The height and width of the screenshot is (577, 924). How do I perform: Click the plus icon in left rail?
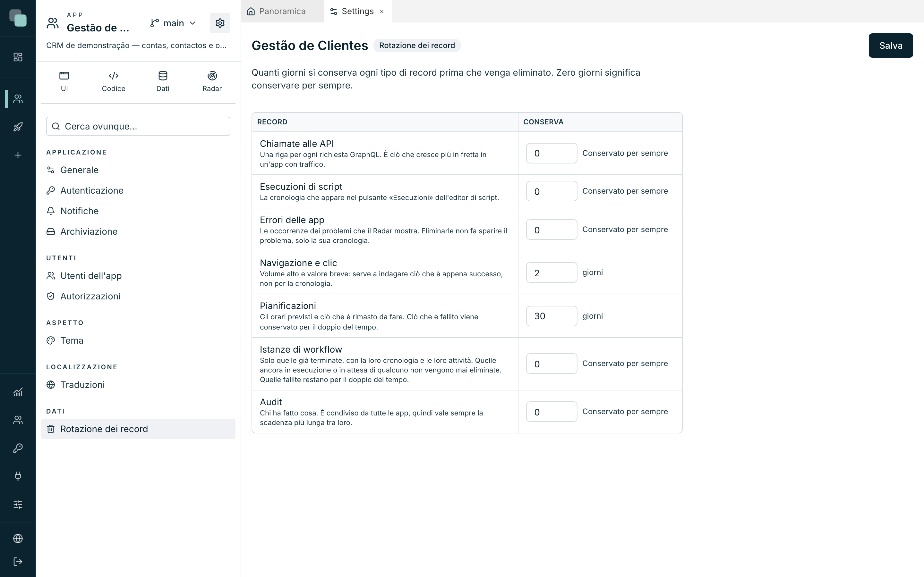click(x=18, y=155)
